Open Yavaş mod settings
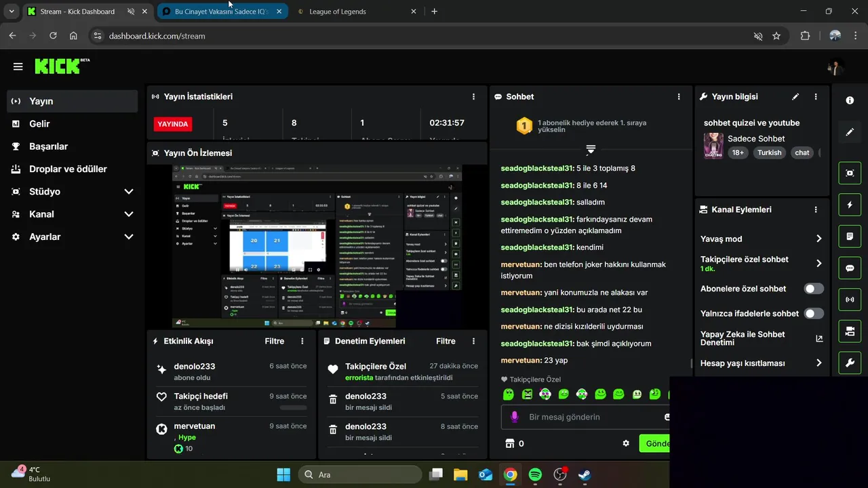 coord(762,239)
